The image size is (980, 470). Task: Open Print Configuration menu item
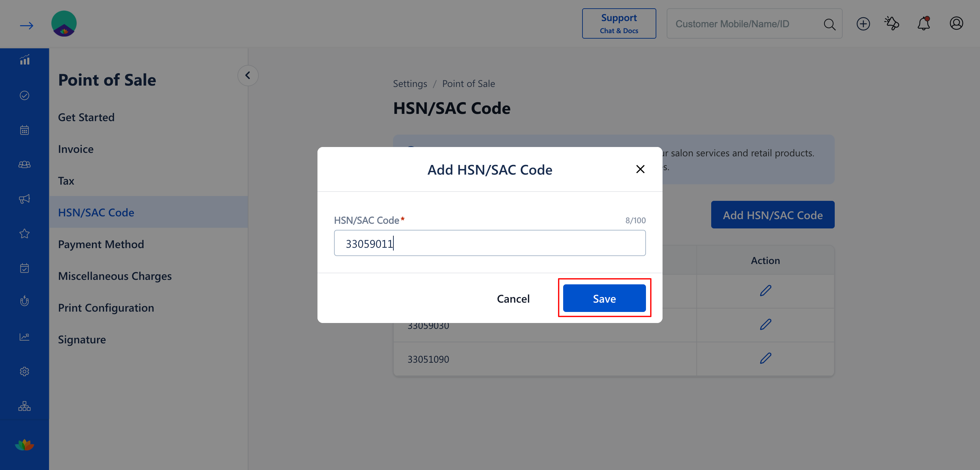click(x=106, y=307)
